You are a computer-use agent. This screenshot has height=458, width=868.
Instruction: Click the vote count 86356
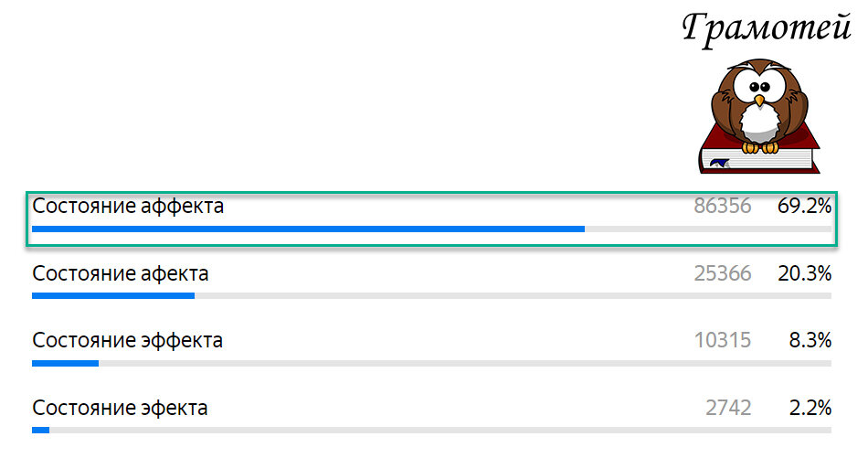click(722, 207)
